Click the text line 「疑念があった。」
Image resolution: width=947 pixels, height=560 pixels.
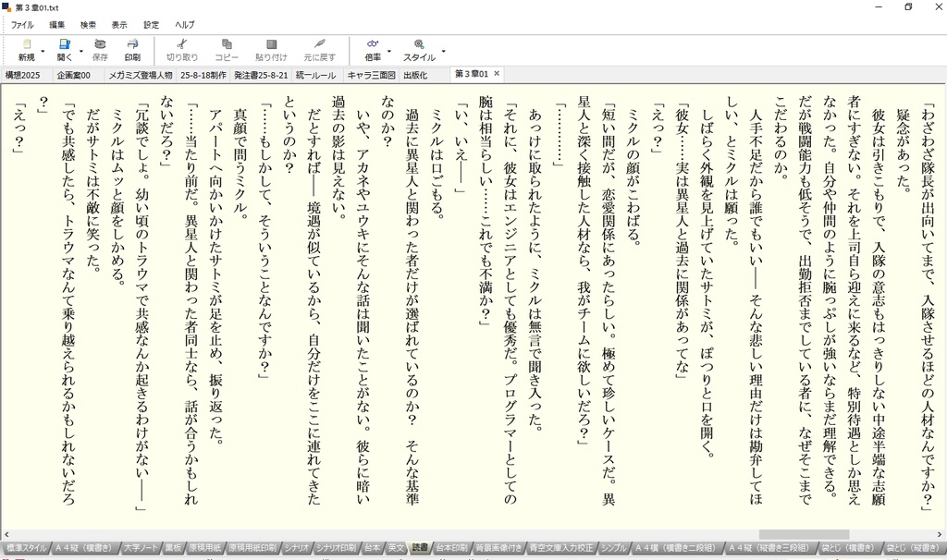904,151
